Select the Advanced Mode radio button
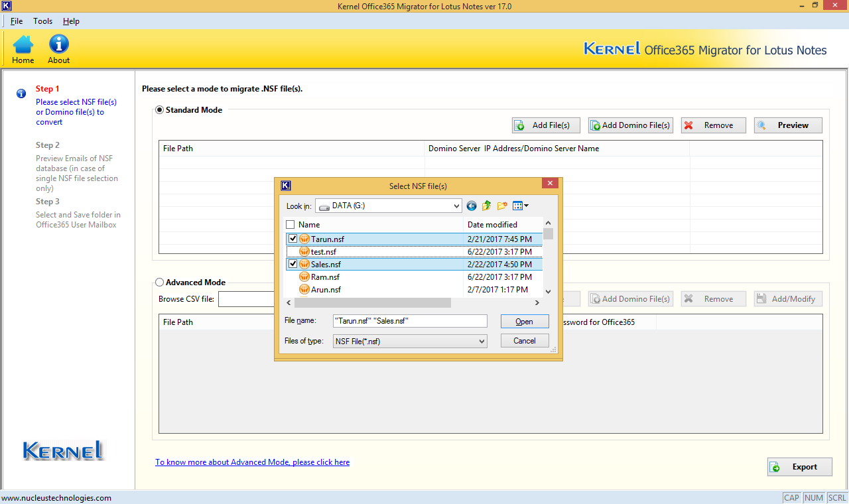 point(159,283)
